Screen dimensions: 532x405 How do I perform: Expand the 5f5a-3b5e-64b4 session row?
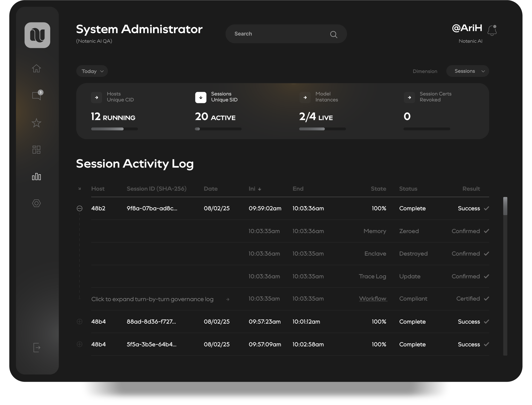click(80, 344)
